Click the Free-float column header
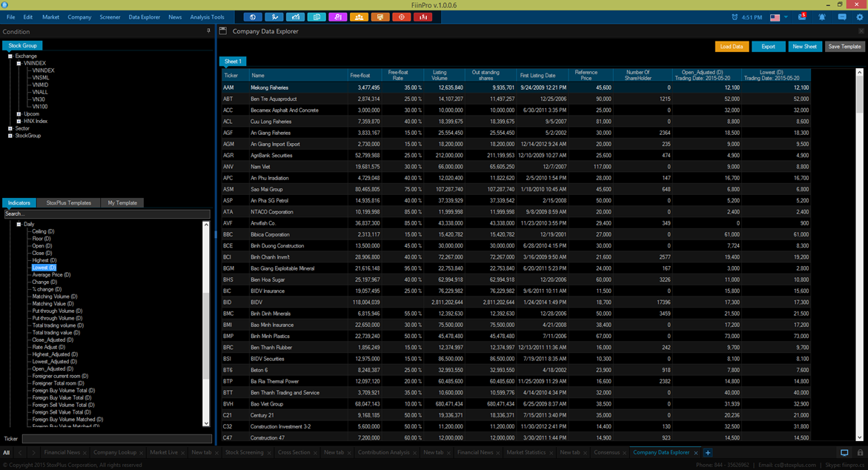Screen dimensions: 868x470 (364, 76)
